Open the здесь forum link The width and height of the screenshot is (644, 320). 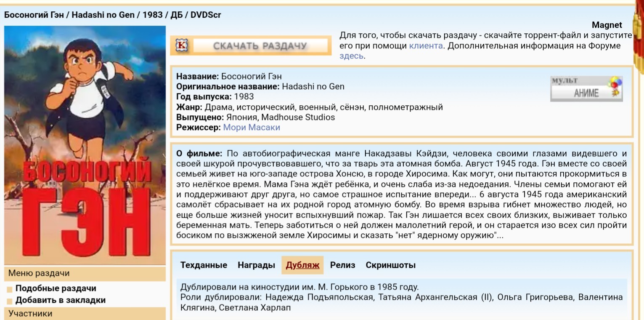click(x=351, y=56)
